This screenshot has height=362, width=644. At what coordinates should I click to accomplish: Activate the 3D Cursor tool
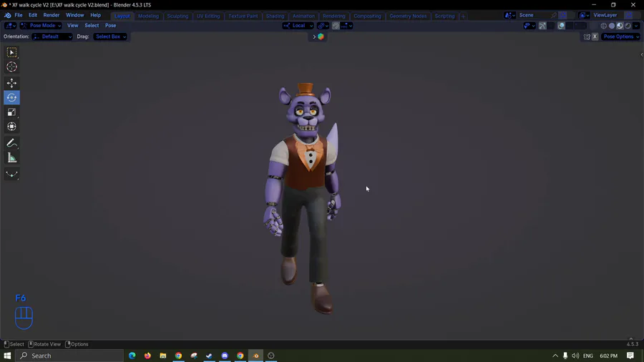click(x=11, y=67)
